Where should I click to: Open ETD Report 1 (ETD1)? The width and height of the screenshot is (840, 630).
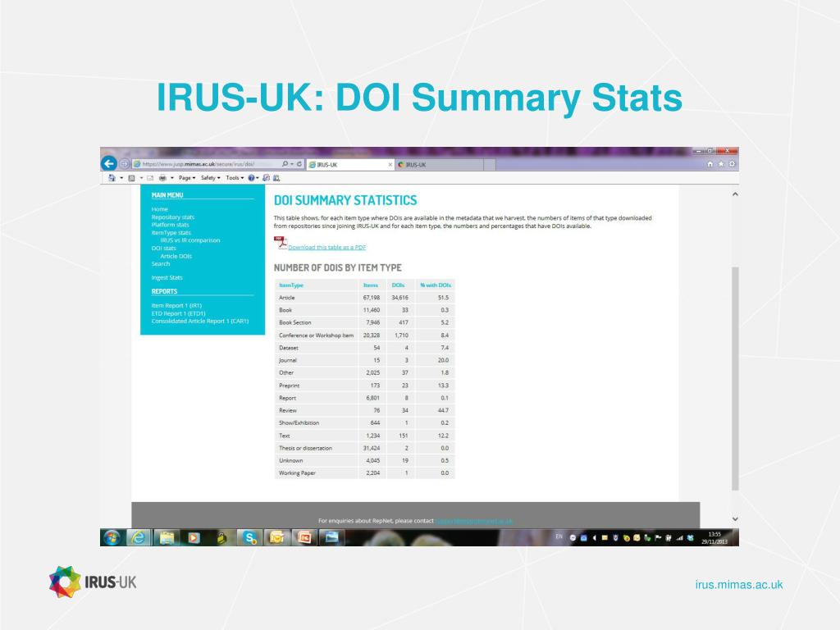click(178, 313)
